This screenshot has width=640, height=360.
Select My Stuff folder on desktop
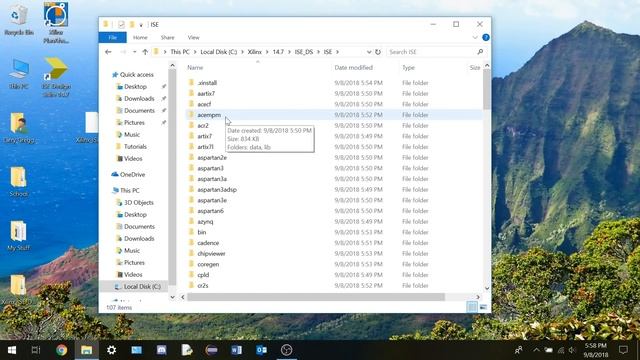pyautogui.click(x=18, y=235)
